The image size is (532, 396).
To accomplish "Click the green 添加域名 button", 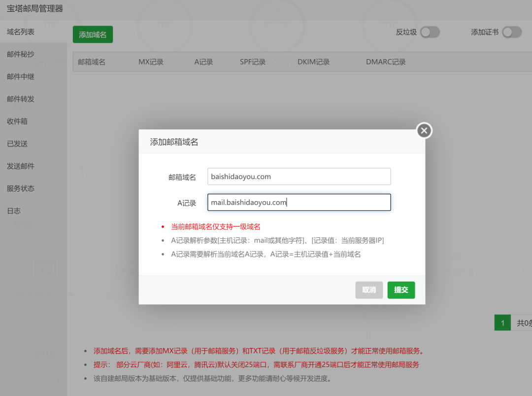I will (93, 34).
